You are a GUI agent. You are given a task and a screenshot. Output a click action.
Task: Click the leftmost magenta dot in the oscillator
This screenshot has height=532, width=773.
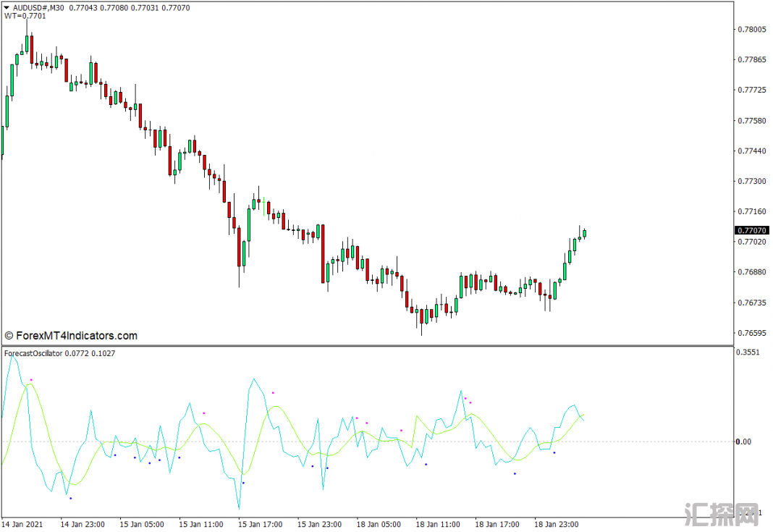pyautogui.click(x=31, y=380)
